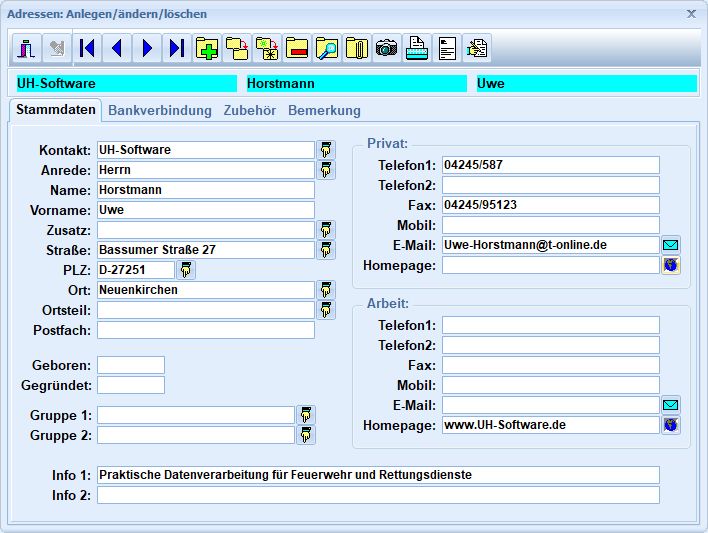Click the empty Info 2 field
Screen dimensions: 708x533
click(378, 495)
